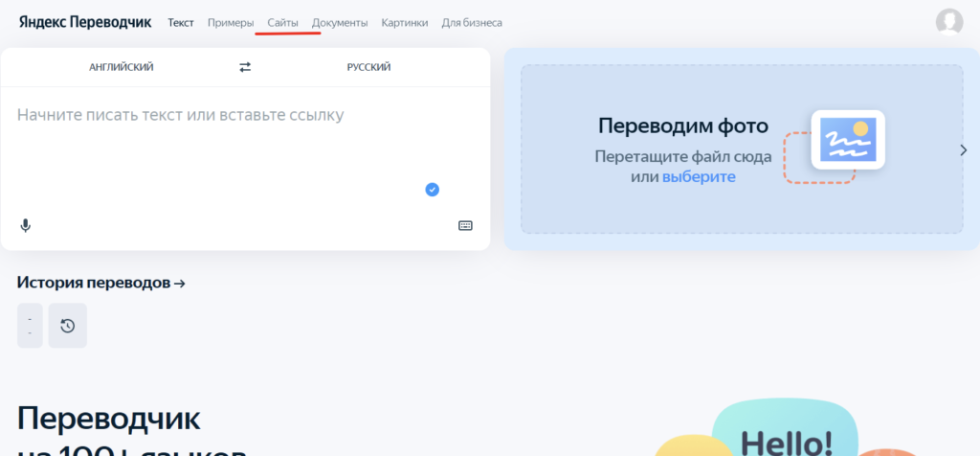The height and width of the screenshot is (456, 980).
Task: Start voice input with microphone icon
Action: pyautogui.click(x=25, y=225)
